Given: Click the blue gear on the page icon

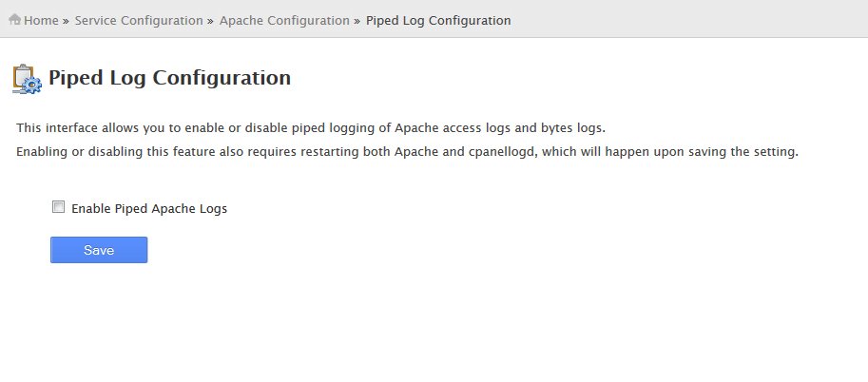Looking at the screenshot, I should [x=34, y=86].
